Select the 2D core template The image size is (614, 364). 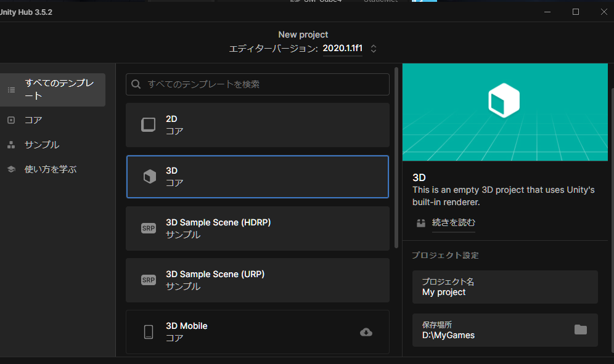(x=258, y=125)
